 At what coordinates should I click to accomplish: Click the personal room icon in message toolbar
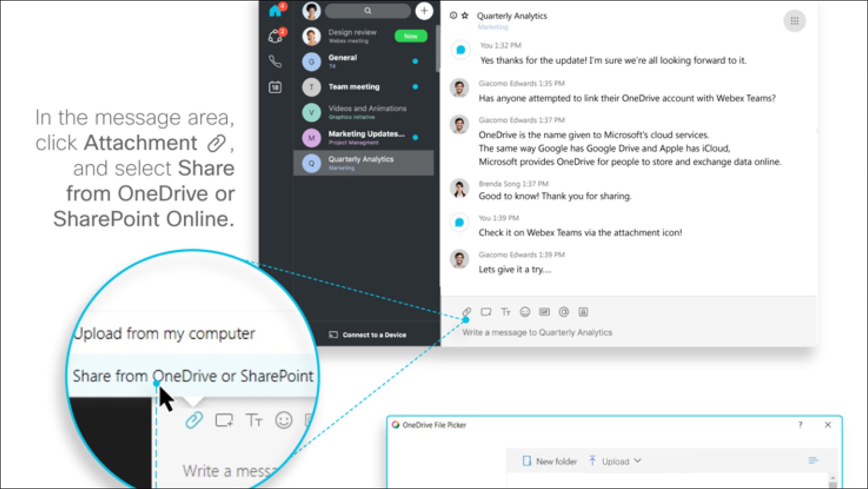[x=583, y=312]
